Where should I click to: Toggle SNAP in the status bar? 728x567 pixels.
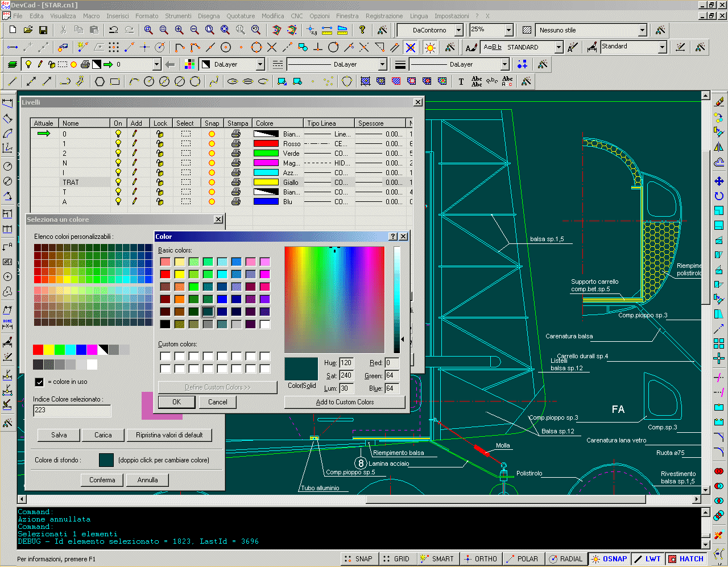(x=359, y=558)
